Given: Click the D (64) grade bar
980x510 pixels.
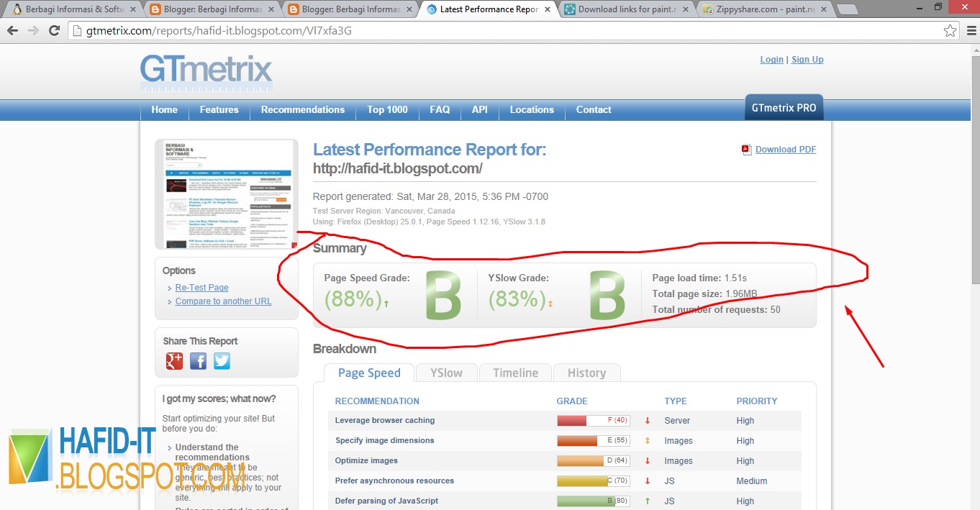Looking at the screenshot, I should click(x=593, y=461).
